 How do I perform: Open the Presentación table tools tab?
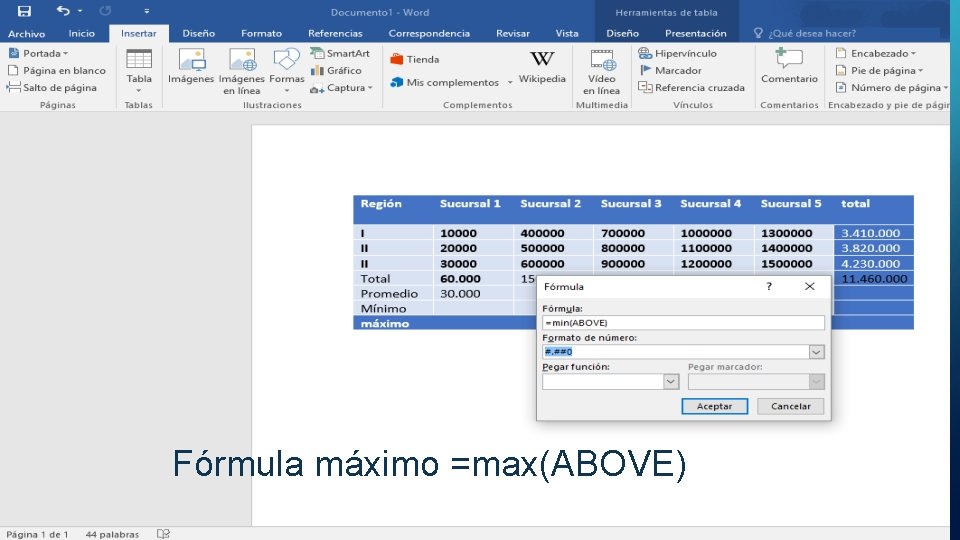[x=696, y=33]
